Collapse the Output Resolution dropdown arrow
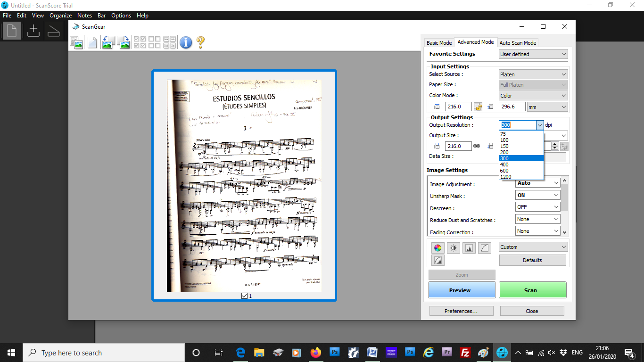Viewport: 644px width, 362px height. click(540, 125)
